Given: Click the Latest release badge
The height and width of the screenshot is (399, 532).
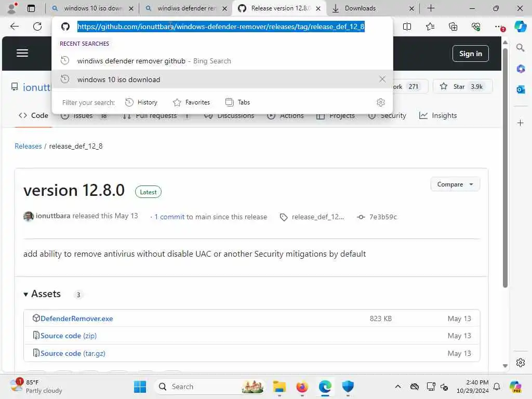Looking at the screenshot, I should pos(148,192).
